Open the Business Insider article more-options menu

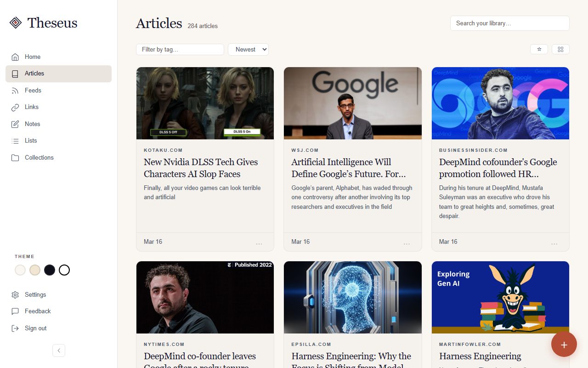[554, 242]
